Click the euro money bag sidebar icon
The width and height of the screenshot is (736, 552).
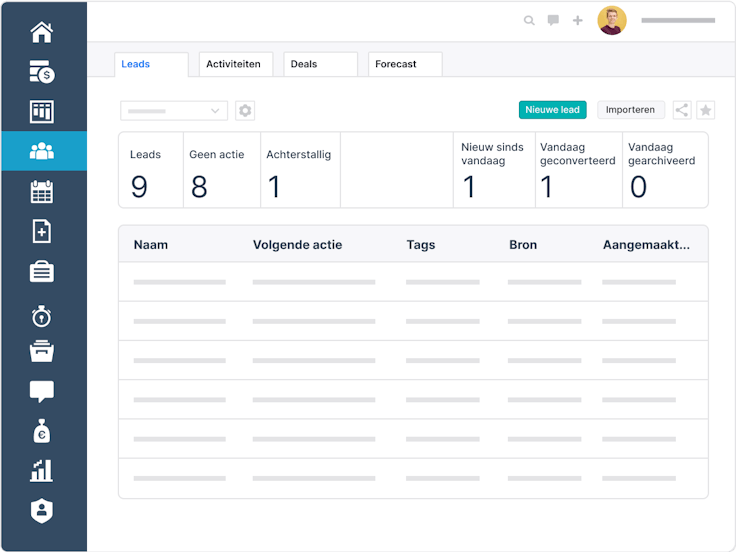pos(42,432)
